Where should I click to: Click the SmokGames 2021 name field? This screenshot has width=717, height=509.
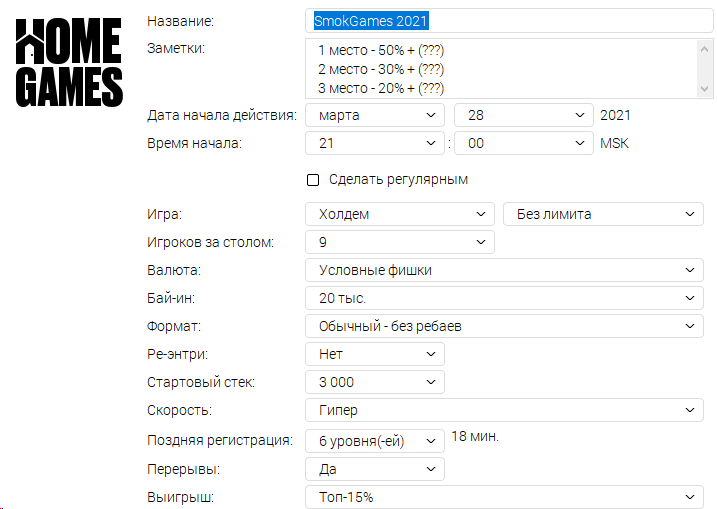[x=509, y=21]
